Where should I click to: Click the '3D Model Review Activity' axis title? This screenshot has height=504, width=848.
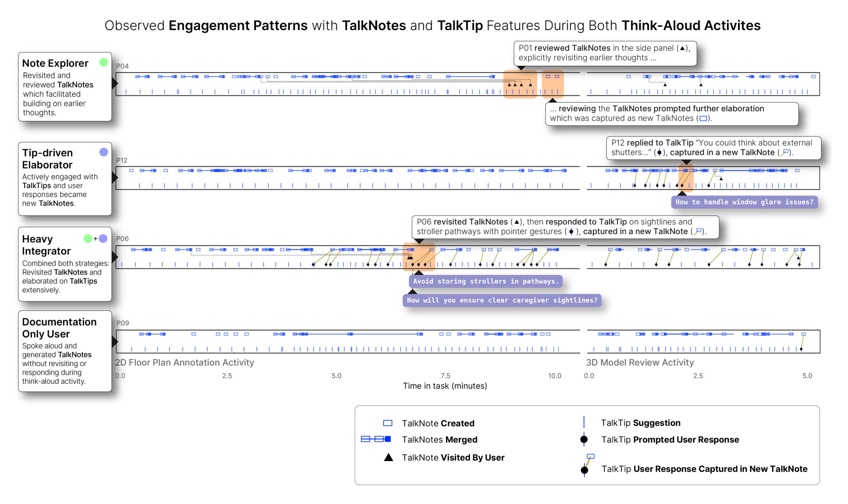tap(640, 363)
